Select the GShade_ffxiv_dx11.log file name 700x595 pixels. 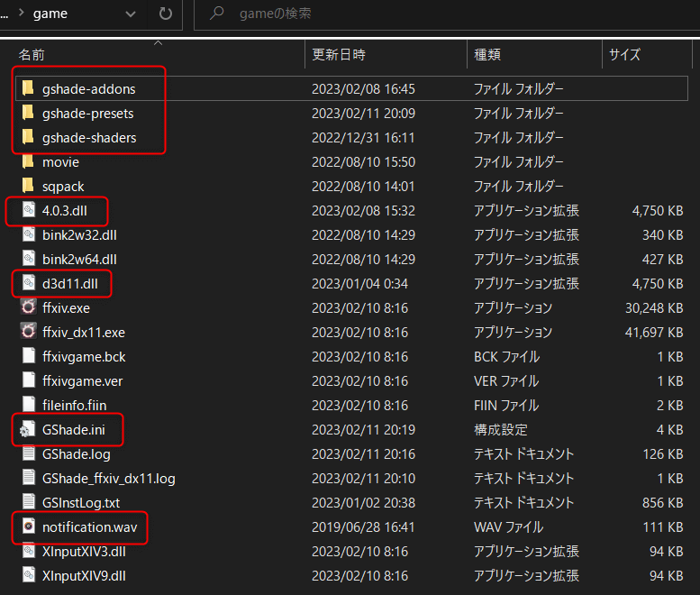click(108, 479)
